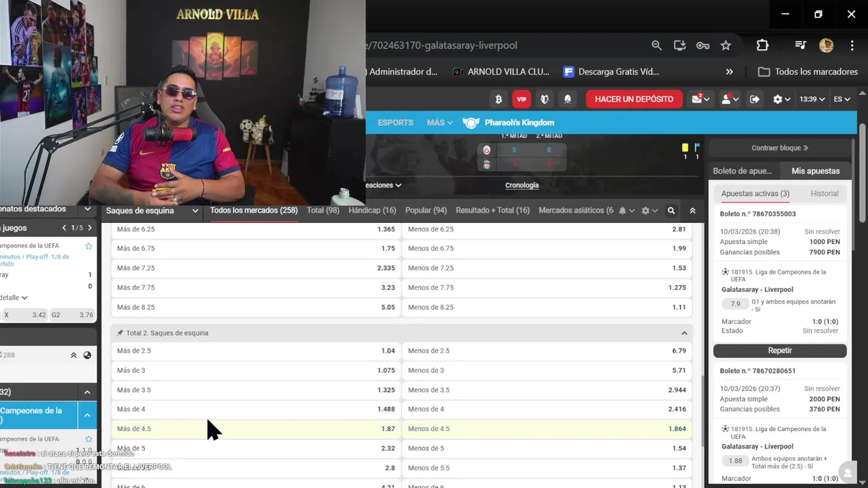Collapse Total 2. Saques de esquina section

[x=684, y=333]
